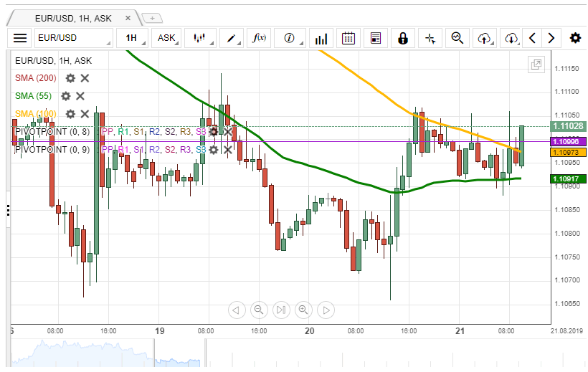The width and height of the screenshot is (588, 372).
Task: Click the bar chart volume icon
Action: point(322,38)
